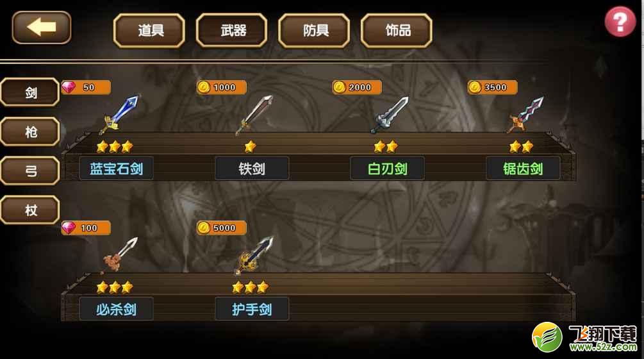The height and width of the screenshot is (359, 644).
Task: Click the back arrow button
Action: click(x=42, y=28)
